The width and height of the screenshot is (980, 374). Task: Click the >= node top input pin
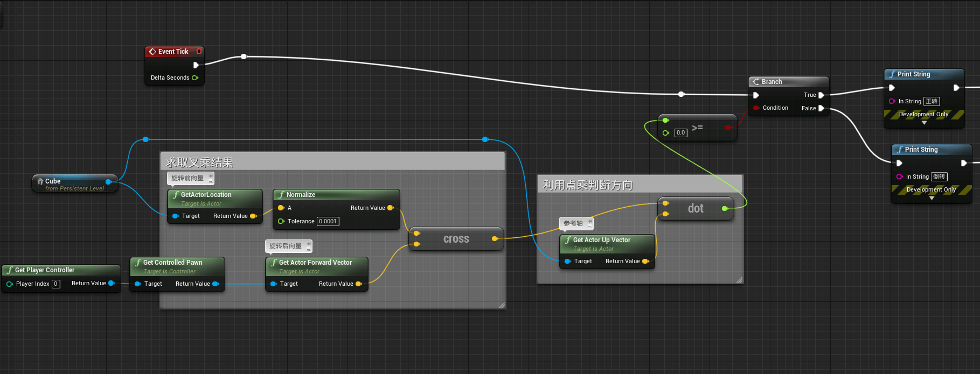665,120
